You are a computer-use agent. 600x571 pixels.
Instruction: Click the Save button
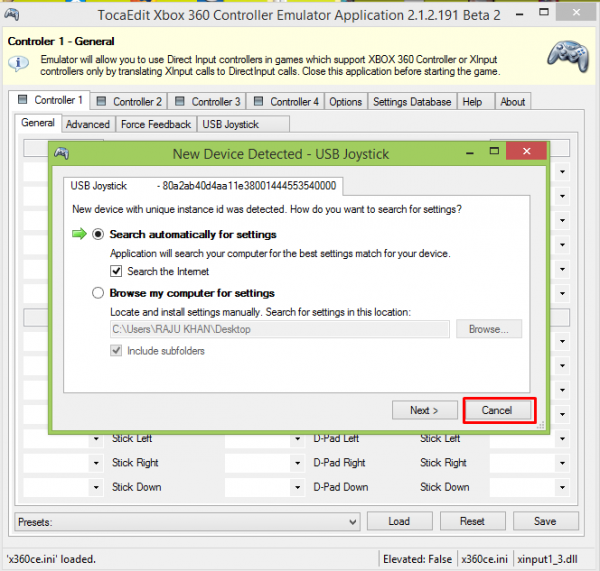545,521
